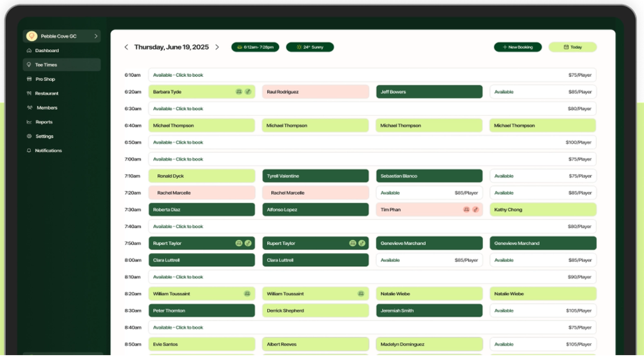Book the 8:30am Available $105/Player slot
This screenshot has width=644, height=362.
pos(543,311)
